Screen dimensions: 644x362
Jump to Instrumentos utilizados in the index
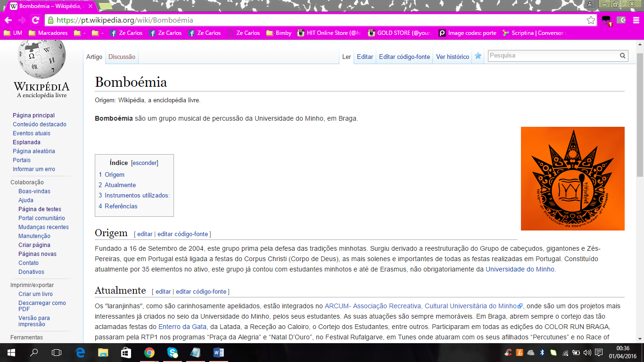point(137,195)
